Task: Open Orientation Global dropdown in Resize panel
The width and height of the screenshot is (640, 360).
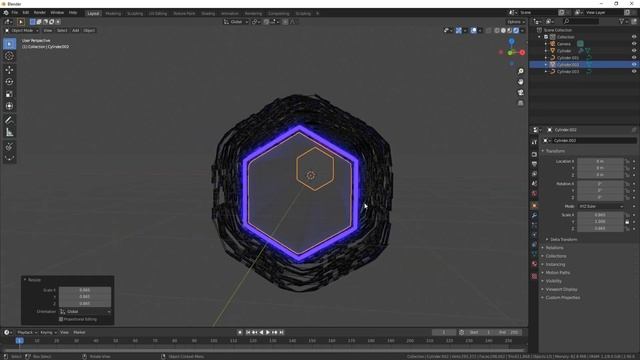Action: [85, 312]
